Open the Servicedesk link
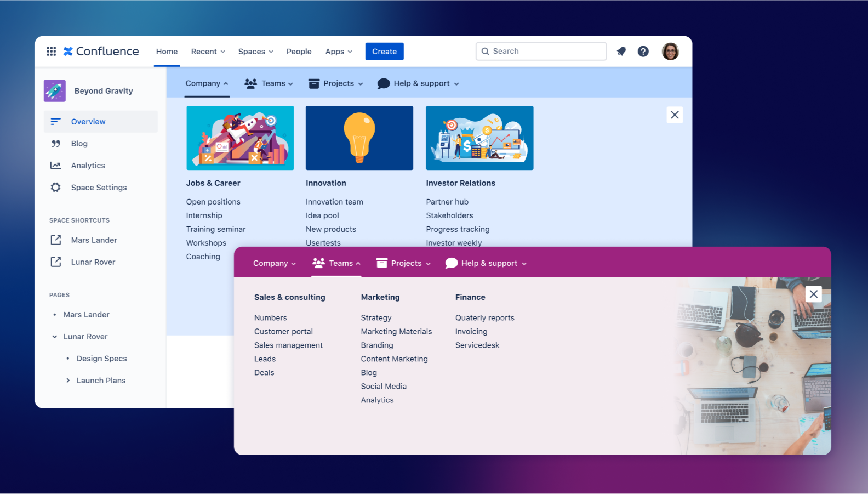Image resolution: width=868 pixels, height=494 pixels. pyautogui.click(x=477, y=345)
